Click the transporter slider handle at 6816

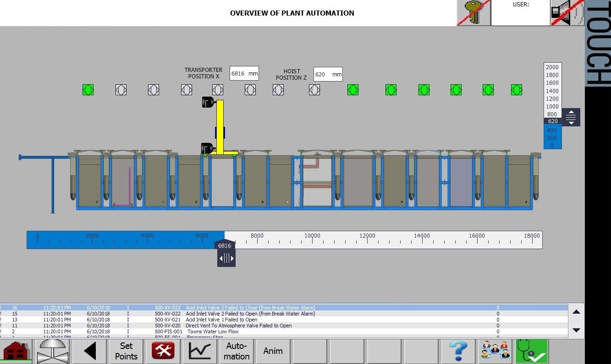[x=226, y=258]
